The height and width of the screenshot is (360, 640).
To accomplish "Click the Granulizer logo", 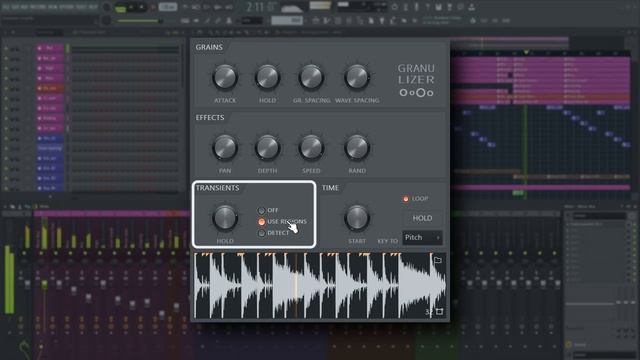I will tap(416, 80).
